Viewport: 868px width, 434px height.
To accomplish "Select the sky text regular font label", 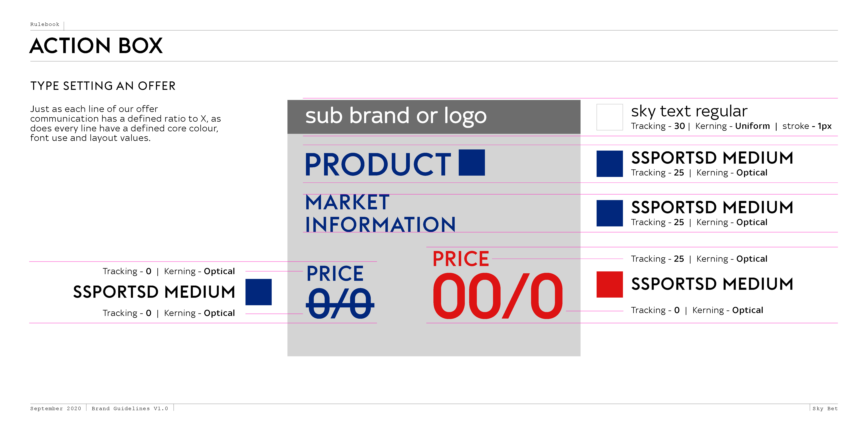I will 689,111.
